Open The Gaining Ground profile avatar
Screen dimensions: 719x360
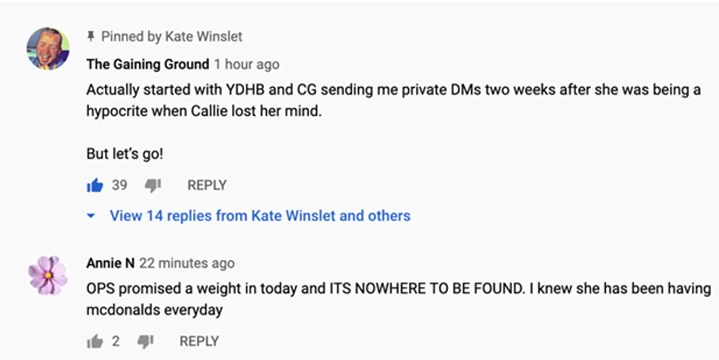(x=48, y=49)
